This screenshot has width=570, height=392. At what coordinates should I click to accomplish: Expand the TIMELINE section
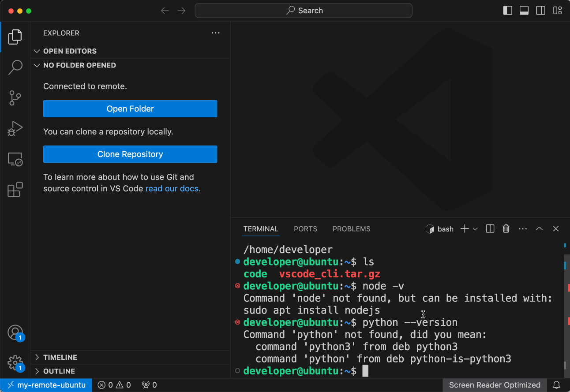coord(131,357)
